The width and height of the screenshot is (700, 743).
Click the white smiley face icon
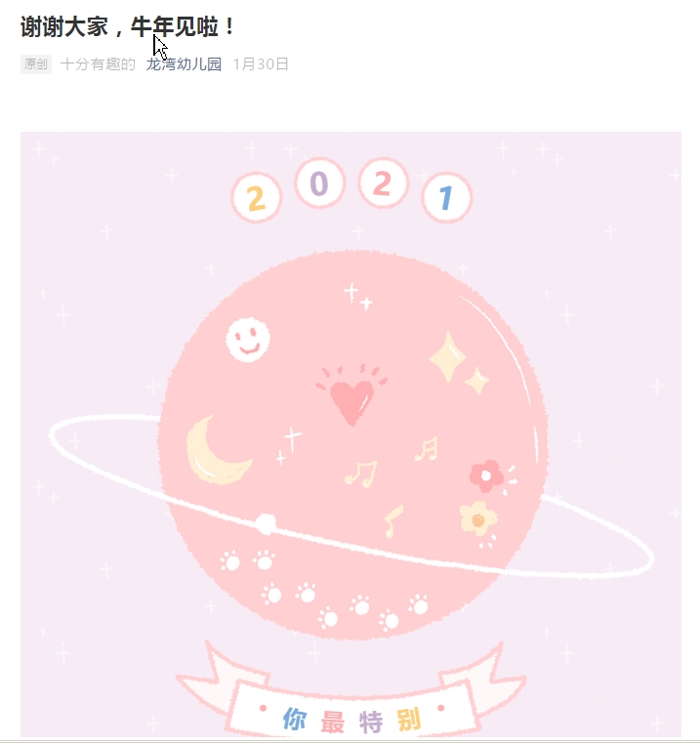click(x=248, y=340)
